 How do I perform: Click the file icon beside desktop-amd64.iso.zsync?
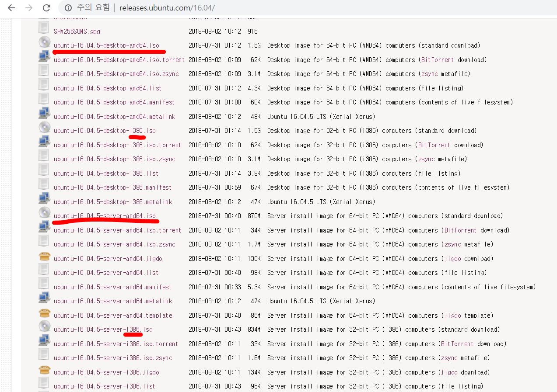(44, 70)
